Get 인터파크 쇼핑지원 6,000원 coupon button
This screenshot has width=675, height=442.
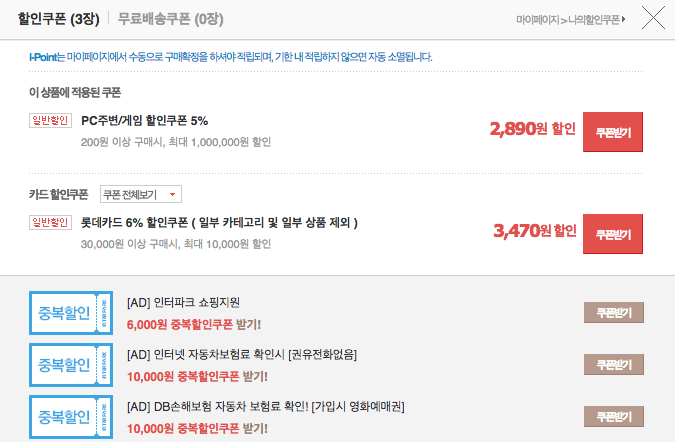[x=614, y=312]
